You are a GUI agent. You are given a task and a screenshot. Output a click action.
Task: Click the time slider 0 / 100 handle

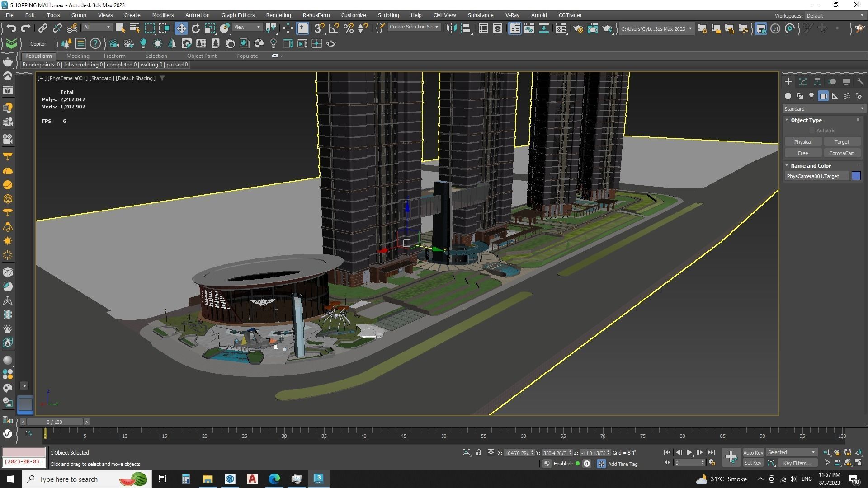[54, 422]
